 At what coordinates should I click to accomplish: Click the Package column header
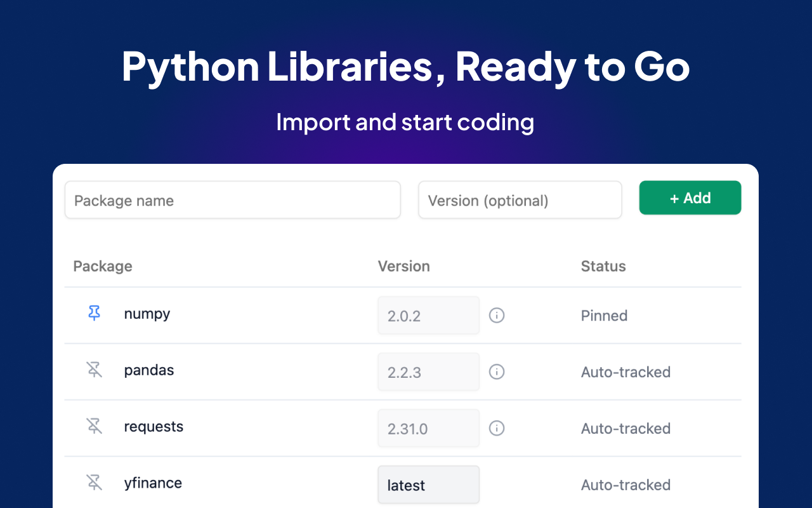tap(103, 266)
